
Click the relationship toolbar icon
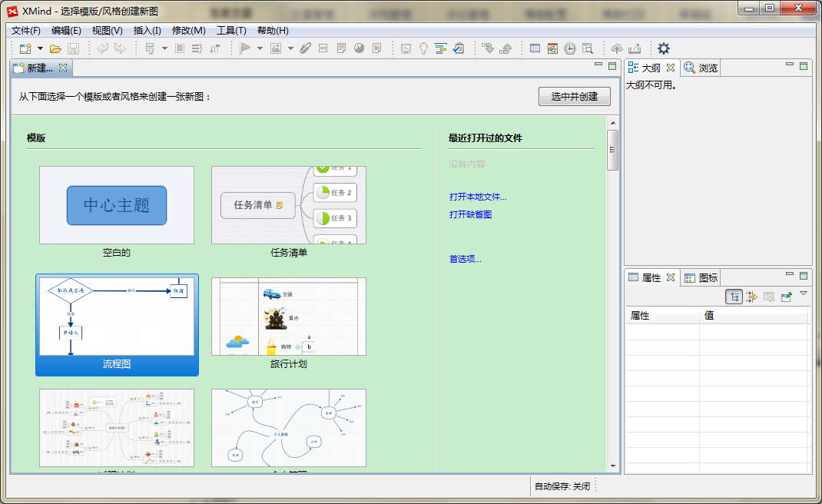tap(215, 48)
